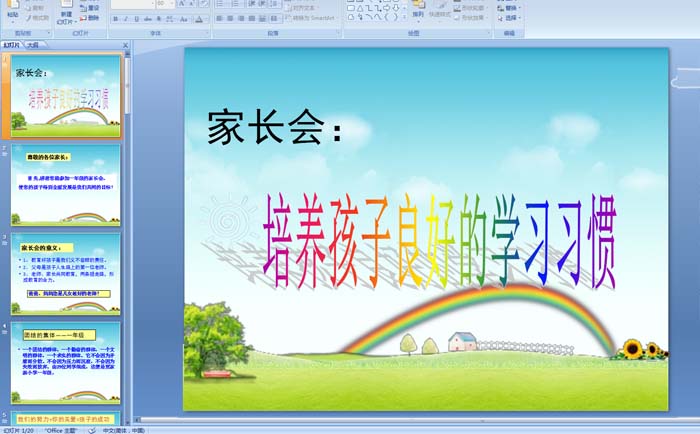Click the Copy (复制) icon in the clipboard group
The height and width of the screenshot is (434, 700).
29,8
